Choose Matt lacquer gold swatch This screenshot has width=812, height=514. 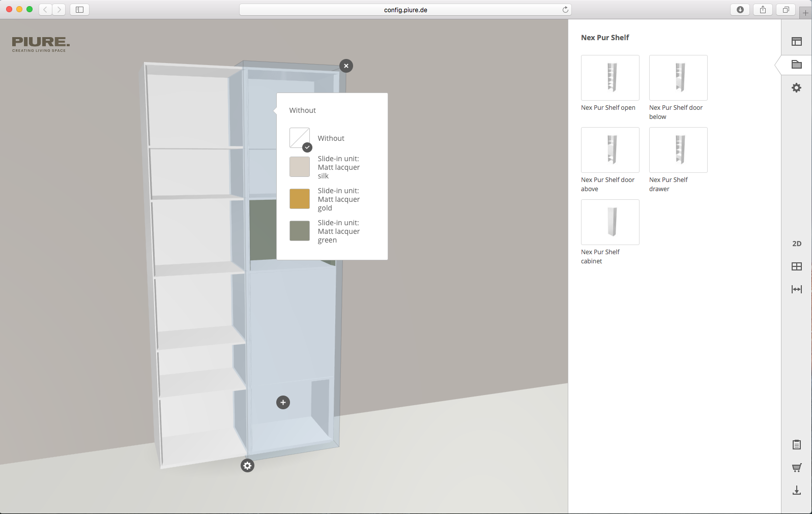[x=300, y=199]
